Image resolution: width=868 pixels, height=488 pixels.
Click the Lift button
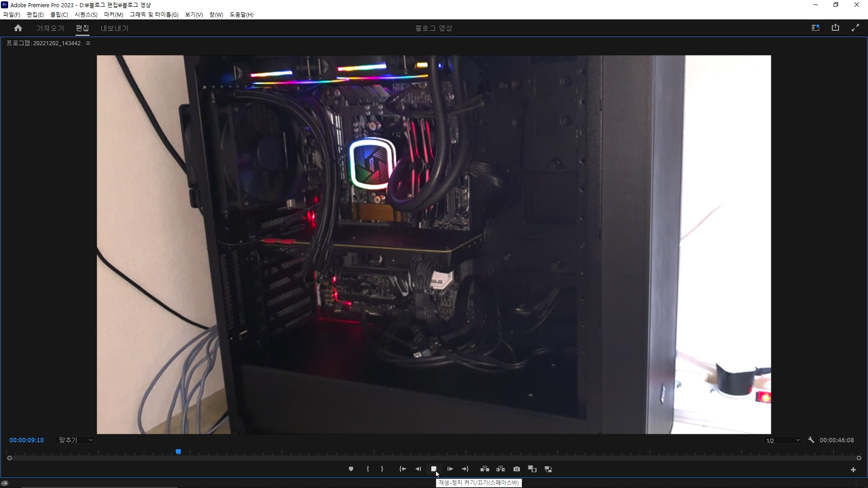coord(485,469)
